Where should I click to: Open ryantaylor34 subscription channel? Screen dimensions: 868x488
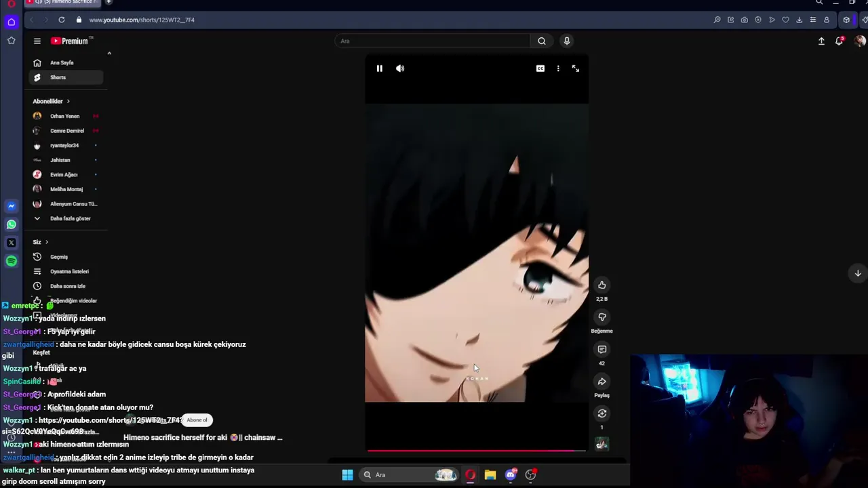coord(66,145)
